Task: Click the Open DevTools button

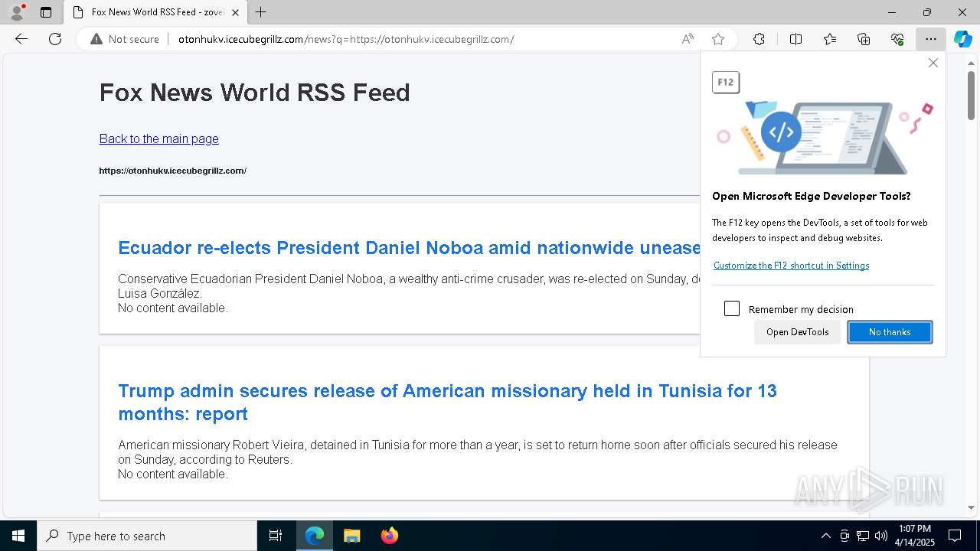Action: (797, 332)
